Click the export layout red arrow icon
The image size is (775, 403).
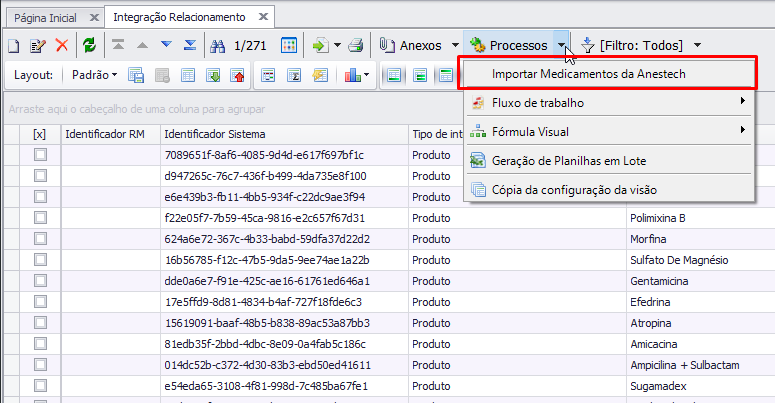pyautogui.click(x=238, y=75)
